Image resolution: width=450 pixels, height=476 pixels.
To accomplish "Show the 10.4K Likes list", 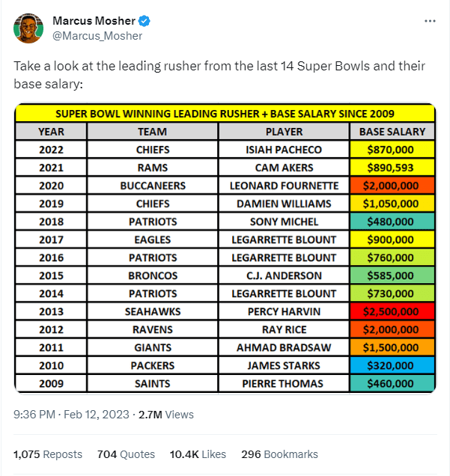I will pyautogui.click(x=198, y=454).
